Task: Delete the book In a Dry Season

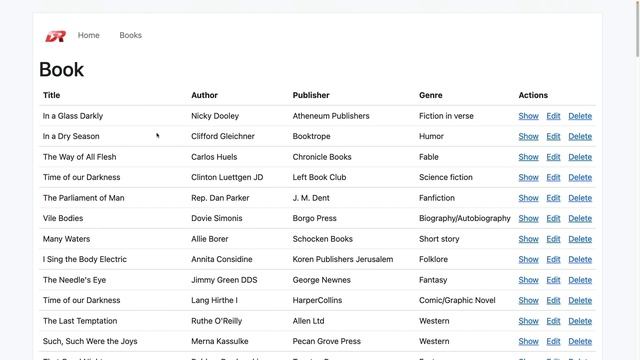Action: (x=580, y=136)
